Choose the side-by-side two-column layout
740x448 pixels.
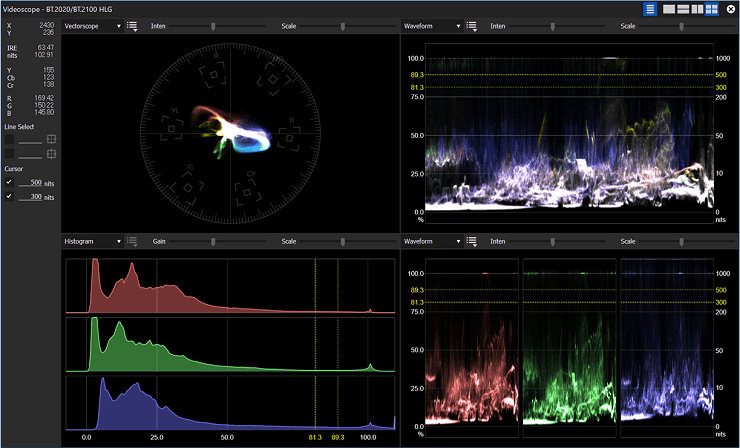tap(698, 9)
